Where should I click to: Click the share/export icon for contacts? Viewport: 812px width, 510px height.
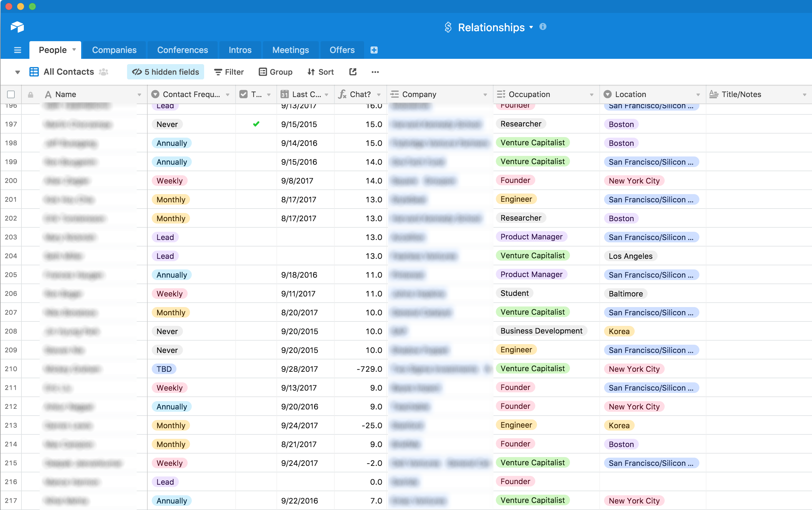point(353,72)
